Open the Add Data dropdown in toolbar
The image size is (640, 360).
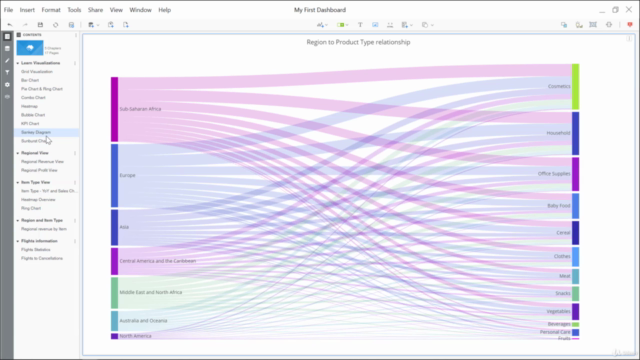[x=93, y=25]
